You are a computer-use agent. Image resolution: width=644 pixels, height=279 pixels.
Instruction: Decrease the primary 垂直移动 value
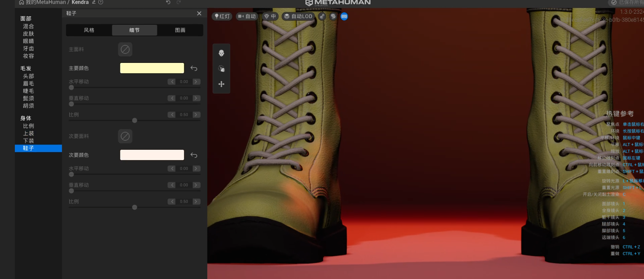tap(172, 98)
